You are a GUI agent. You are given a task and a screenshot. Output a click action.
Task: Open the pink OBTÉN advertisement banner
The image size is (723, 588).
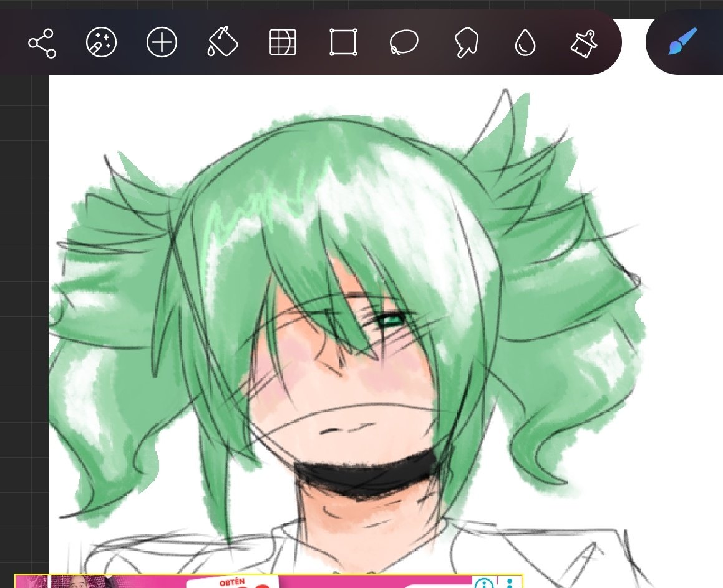[269, 581]
